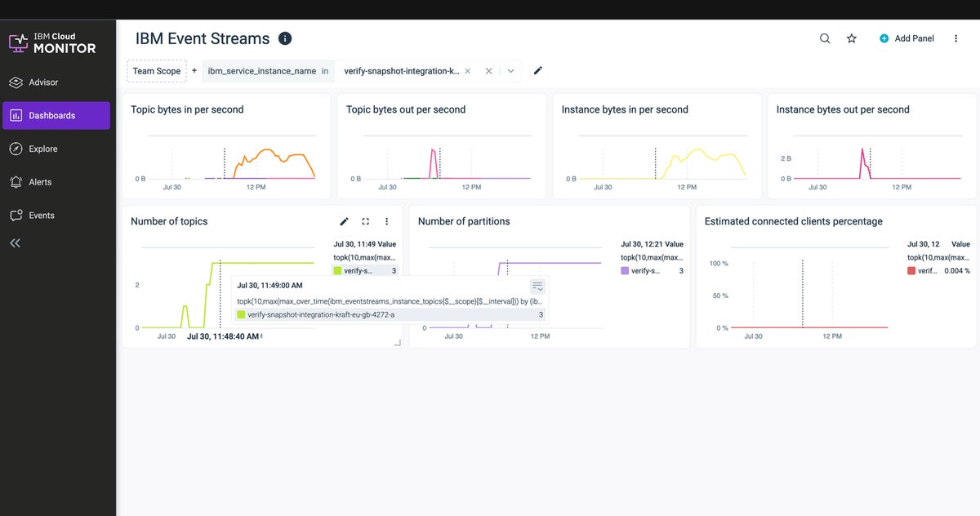Click the Number of topics title

(x=169, y=221)
